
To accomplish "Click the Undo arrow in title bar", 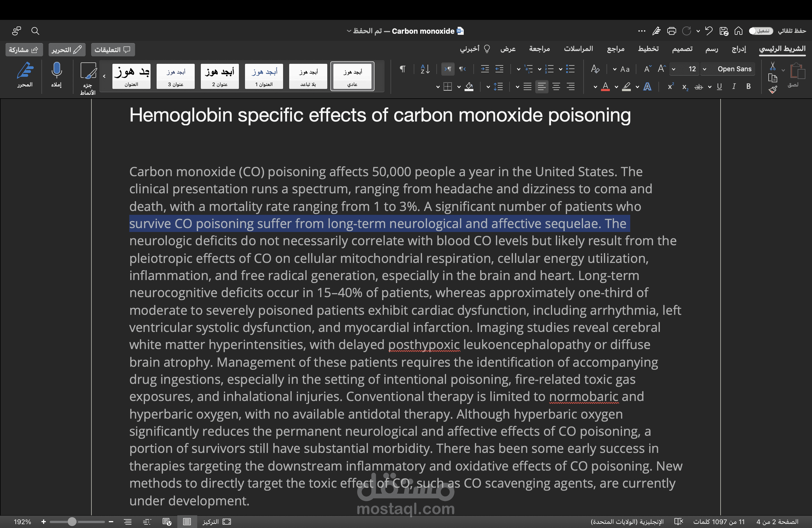I will click(709, 31).
